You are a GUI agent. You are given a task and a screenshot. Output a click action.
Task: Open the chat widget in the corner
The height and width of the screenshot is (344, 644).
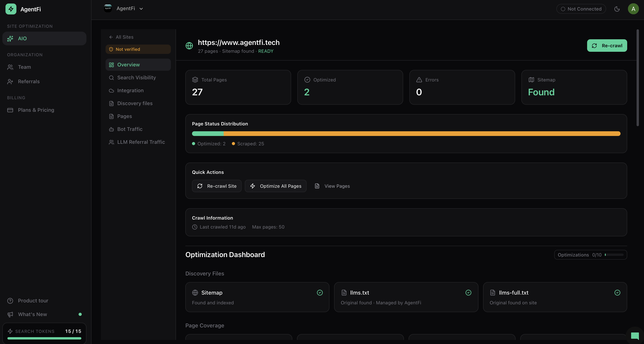coord(634,336)
